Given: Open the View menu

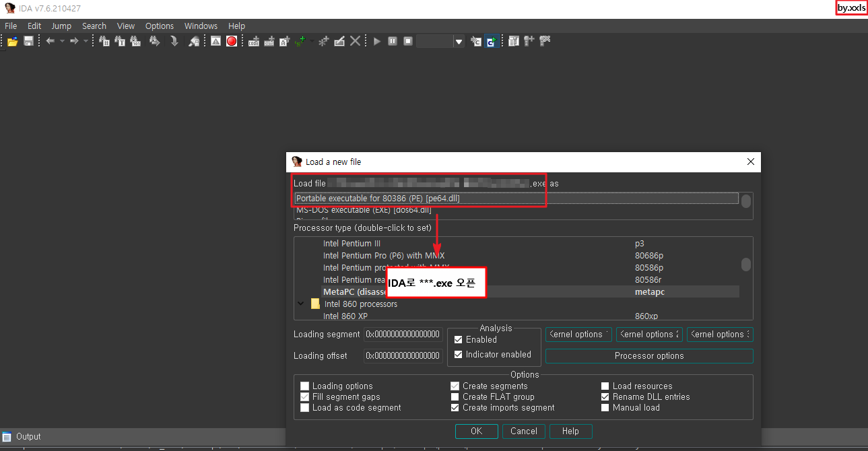Looking at the screenshot, I should (x=126, y=26).
